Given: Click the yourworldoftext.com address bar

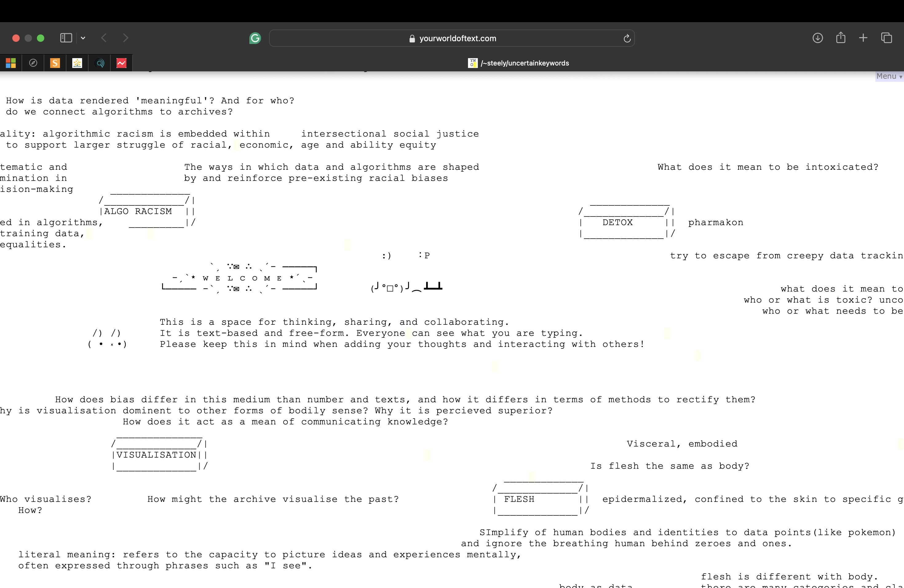Looking at the screenshot, I should [x=452, y=38].
